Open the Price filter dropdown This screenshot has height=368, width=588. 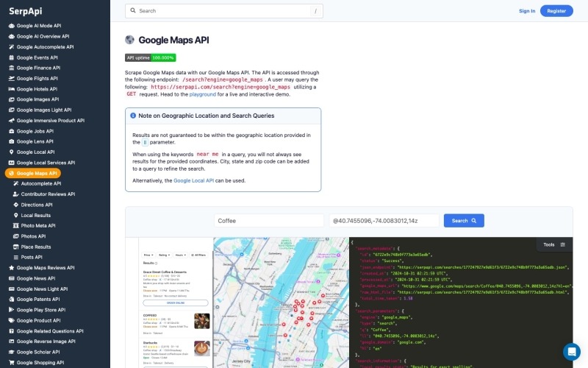coord(148,254)
